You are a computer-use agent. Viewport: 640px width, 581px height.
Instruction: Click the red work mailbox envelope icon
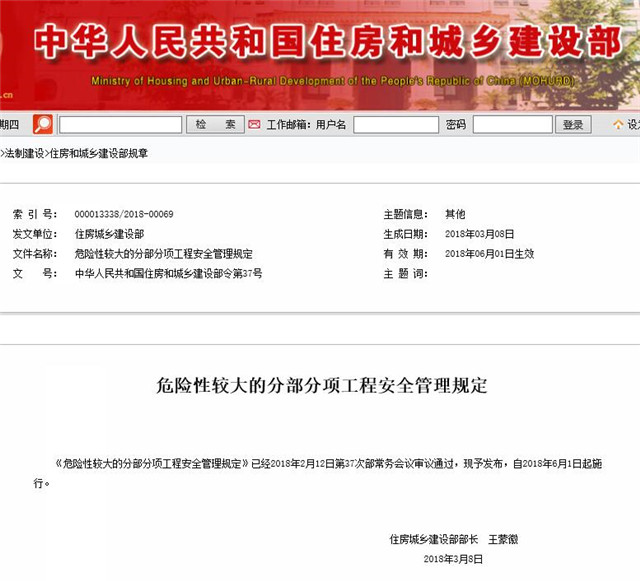[254, 124]
